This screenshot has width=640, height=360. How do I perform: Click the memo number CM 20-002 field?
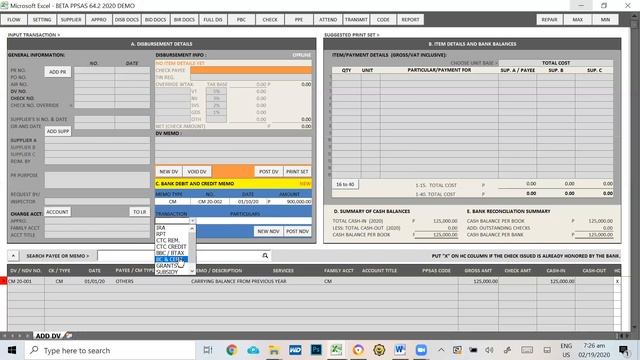coord(209,202)
